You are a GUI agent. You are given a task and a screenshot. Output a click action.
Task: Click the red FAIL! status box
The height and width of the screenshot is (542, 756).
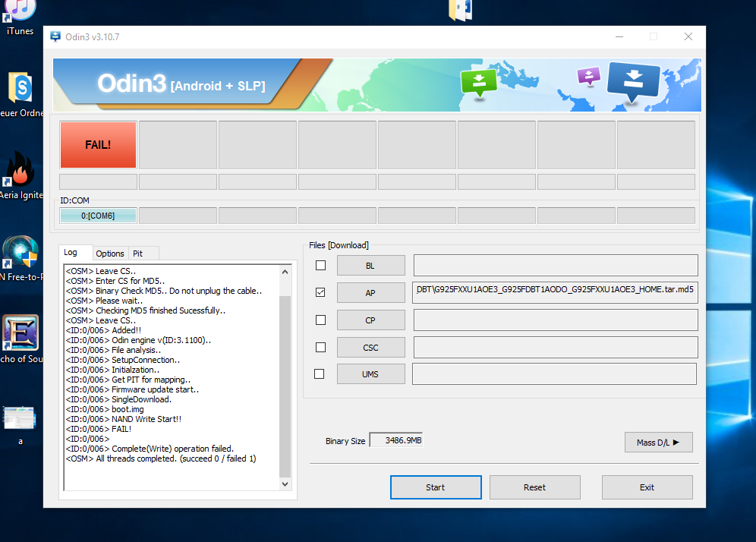point(99,145)
